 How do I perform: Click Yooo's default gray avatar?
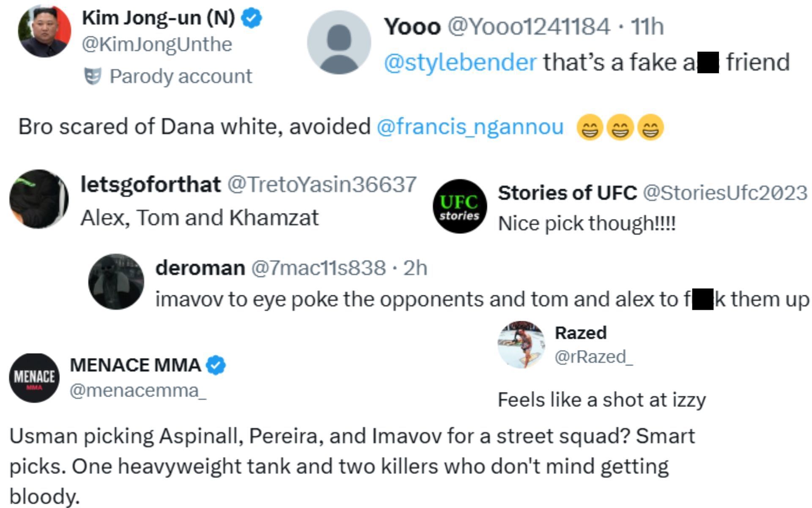(x=339, y=43)
